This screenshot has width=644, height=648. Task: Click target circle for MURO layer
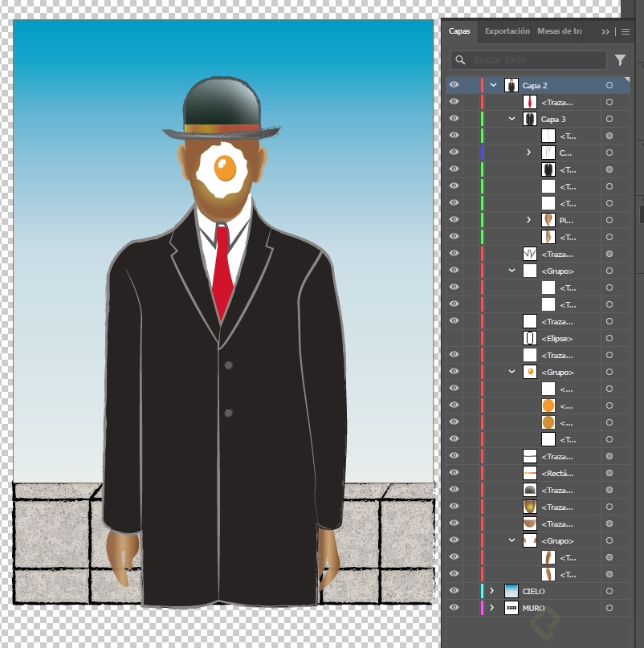click(x=609, y=608)
